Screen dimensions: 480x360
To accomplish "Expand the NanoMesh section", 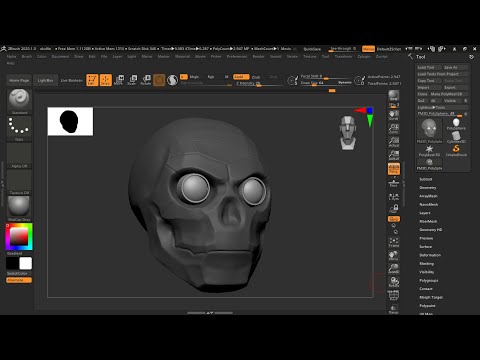I will point(429,204).
